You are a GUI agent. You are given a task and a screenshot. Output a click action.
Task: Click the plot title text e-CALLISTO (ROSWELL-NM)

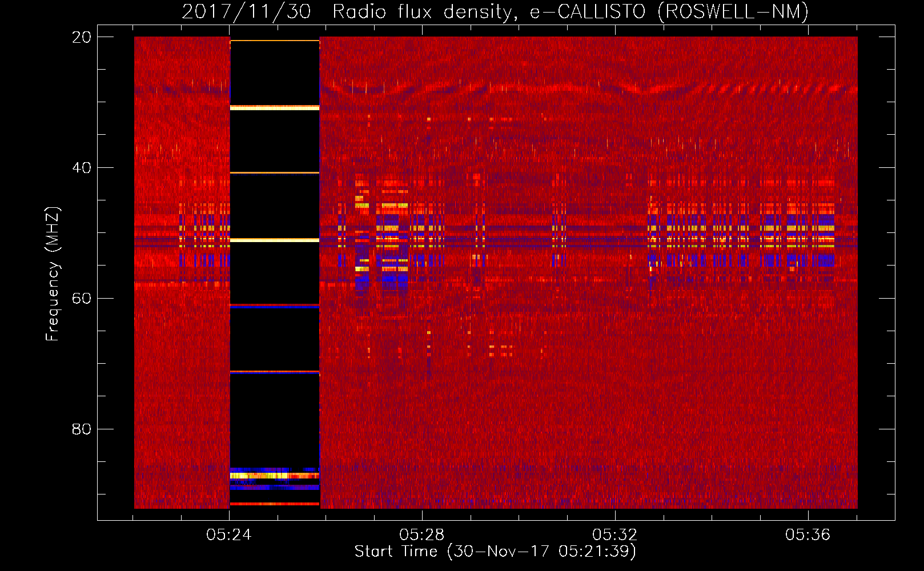click(x=669, y=11)
